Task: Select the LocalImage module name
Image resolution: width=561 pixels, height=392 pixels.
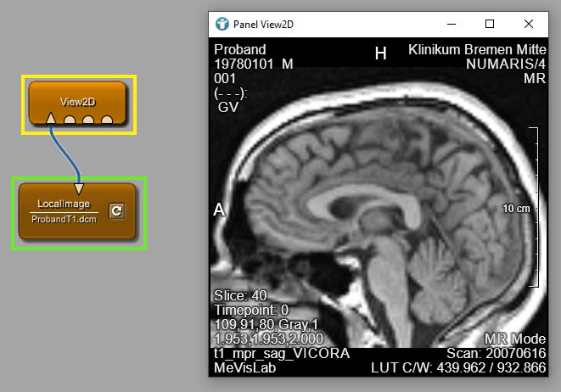Action: (x=64, y=204)
